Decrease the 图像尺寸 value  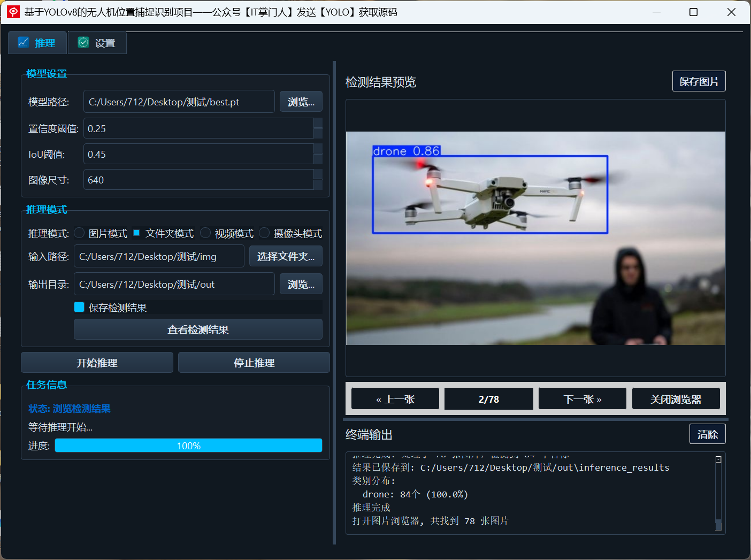[318, 185]
